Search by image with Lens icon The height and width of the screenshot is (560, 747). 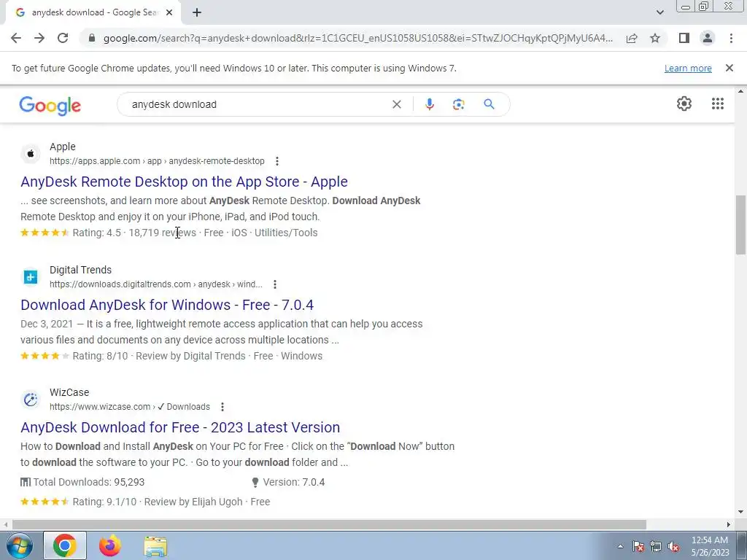(458, 104)
